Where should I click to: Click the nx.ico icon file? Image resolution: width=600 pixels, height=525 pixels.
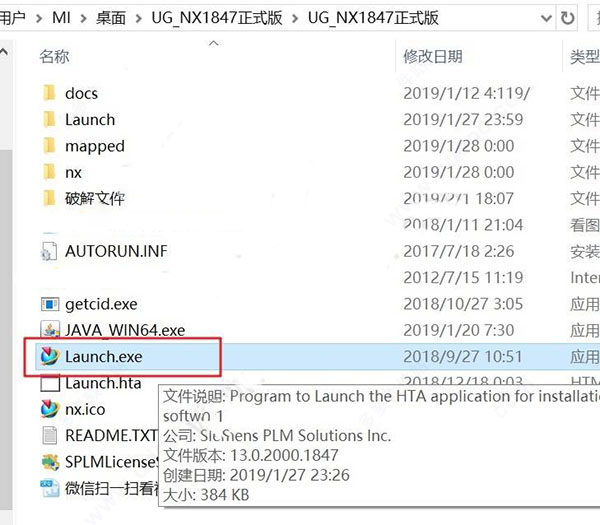[x=50, y=409]
